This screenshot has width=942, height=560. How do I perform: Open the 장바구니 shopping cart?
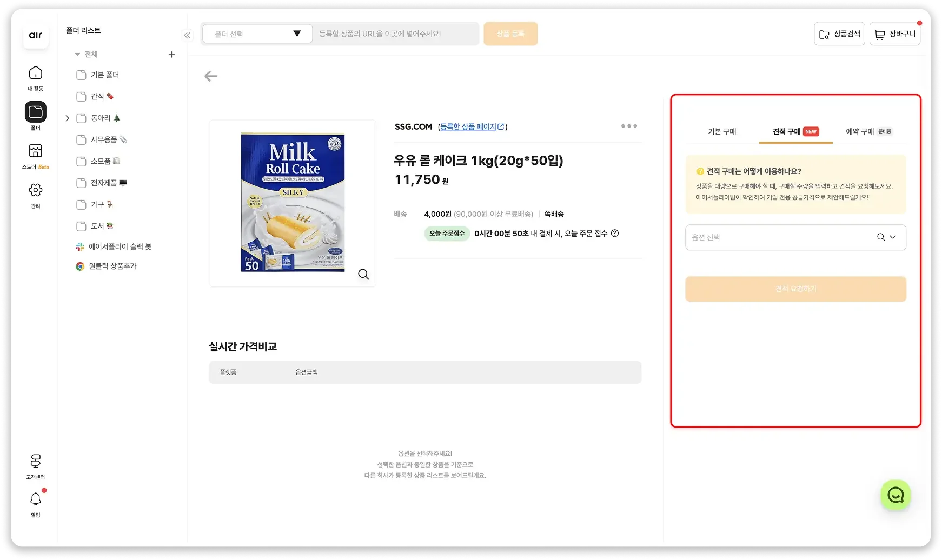click(x=895, y=34)
